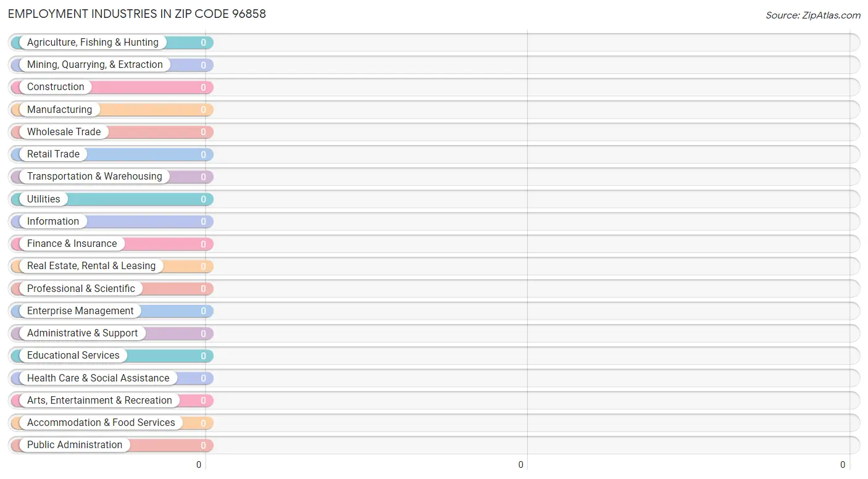Click the Transportation & Warehousing label
The image size is (868, 479).
(94, 177)
